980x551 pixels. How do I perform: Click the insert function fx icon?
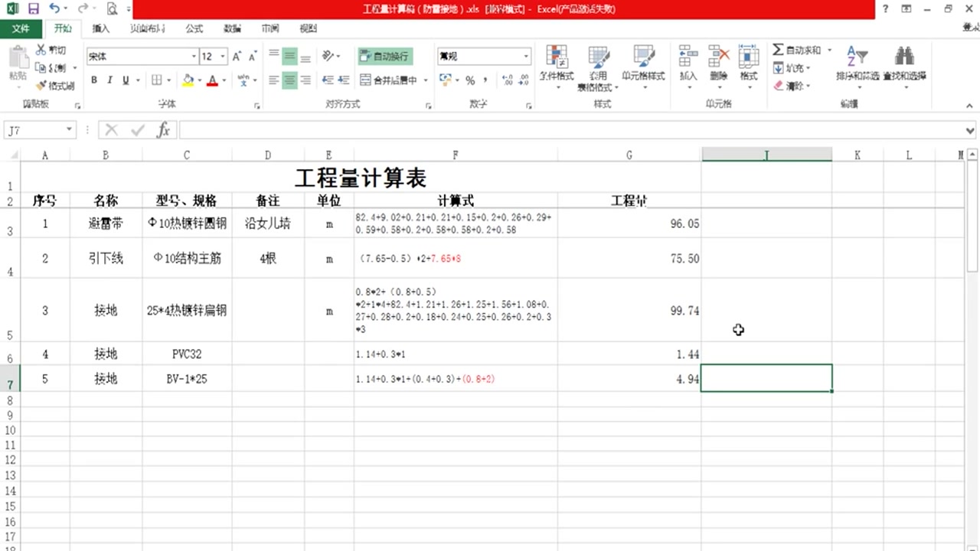coord(163,130)
